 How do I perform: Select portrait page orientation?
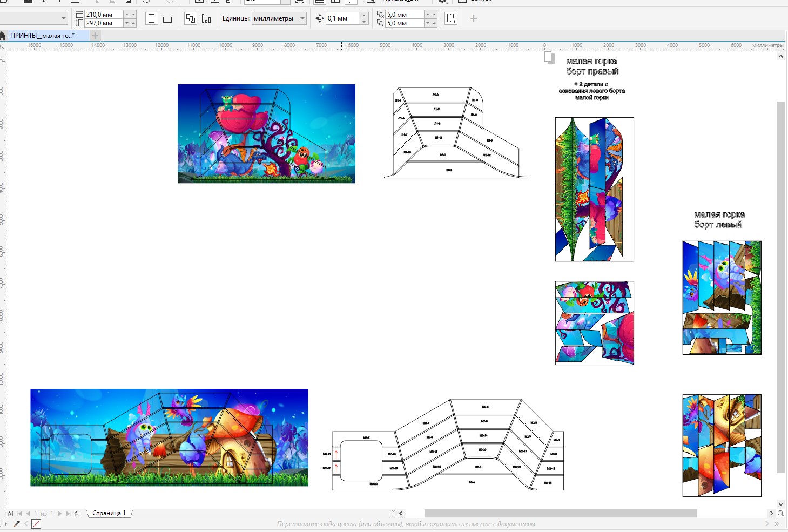pos(152,19)
